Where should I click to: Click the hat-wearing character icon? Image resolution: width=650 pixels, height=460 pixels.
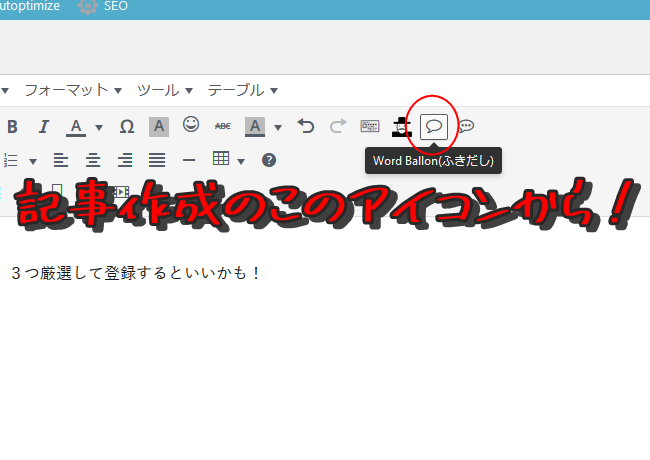coord(401,127)
